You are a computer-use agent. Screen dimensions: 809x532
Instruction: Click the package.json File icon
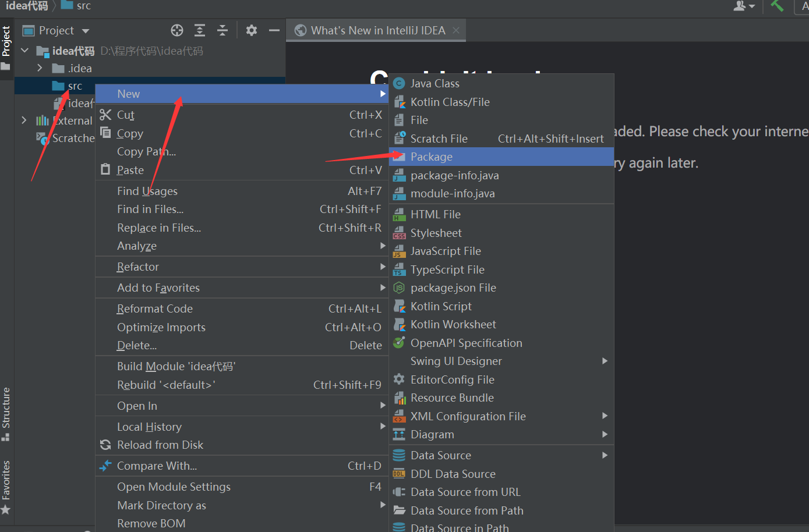399,288
